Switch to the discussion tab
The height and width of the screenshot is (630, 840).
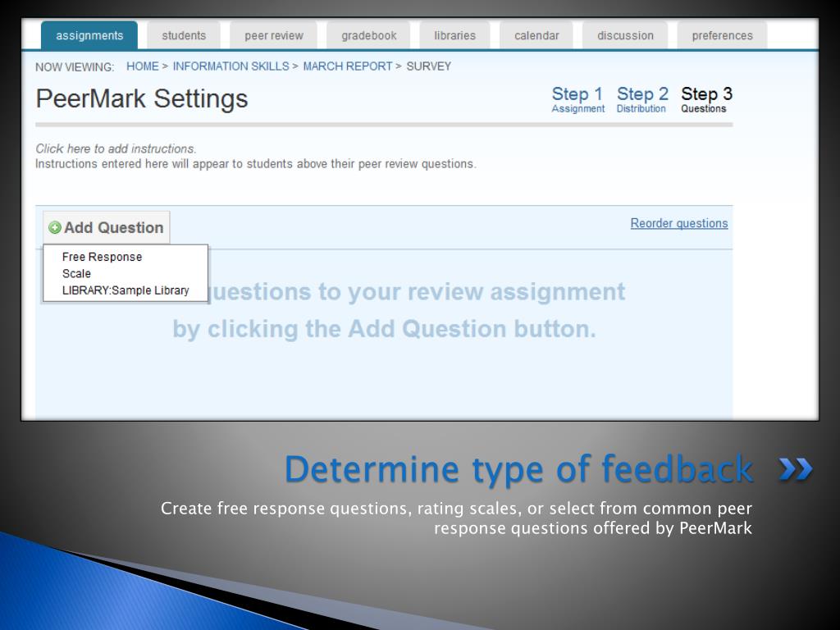coord(625,36)
